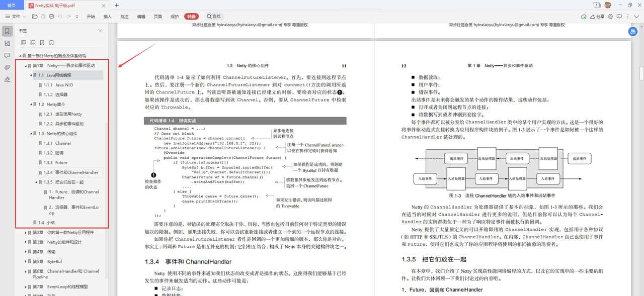The image size is (644, 296).
Task: Expand the 第6章 ChannelHandler bookmark entry
Action: pos(26,271)
